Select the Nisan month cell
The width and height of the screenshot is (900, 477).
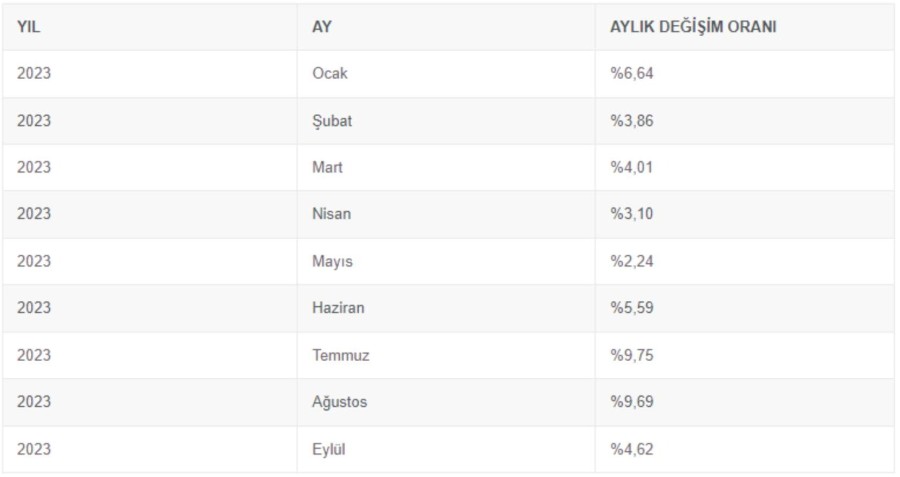(332, 214)
